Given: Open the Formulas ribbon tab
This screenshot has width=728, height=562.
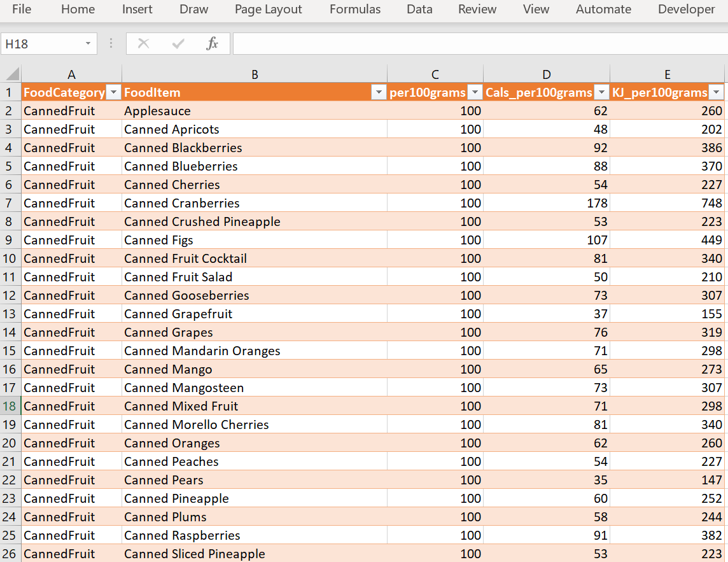Looking at the screenshot, I should [x=355, y=10].
